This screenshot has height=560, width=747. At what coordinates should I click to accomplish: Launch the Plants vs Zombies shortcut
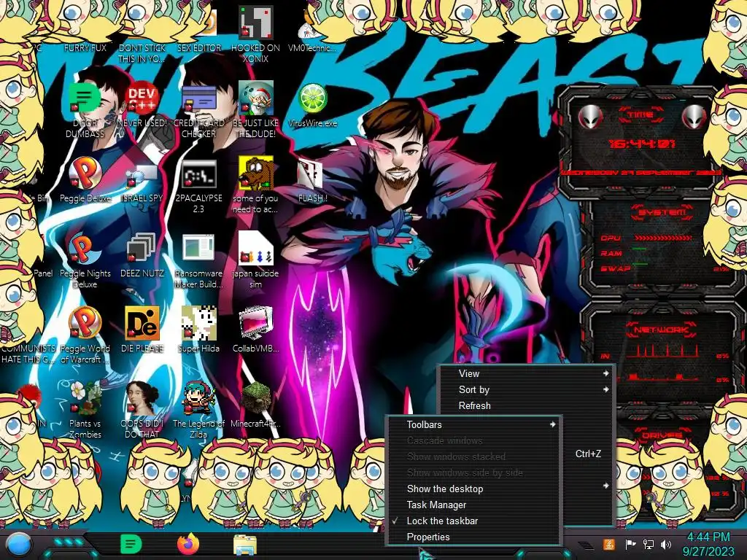coord(85,399)
